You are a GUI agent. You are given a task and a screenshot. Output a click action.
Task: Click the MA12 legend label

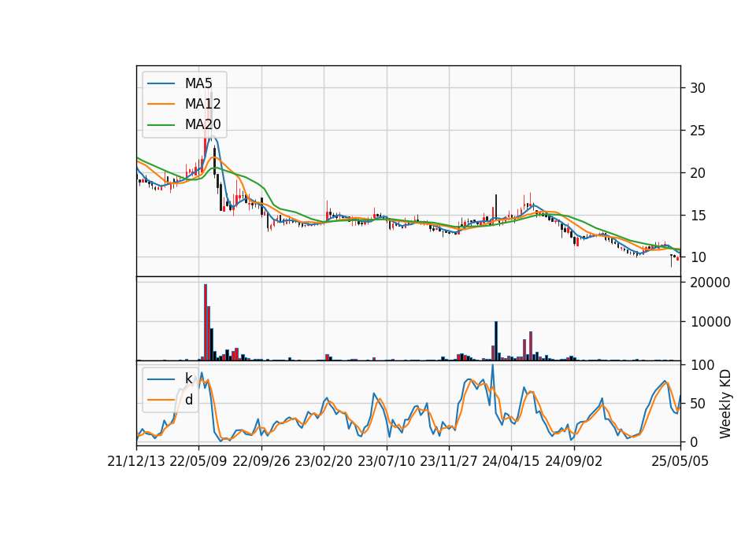(202, 104)
